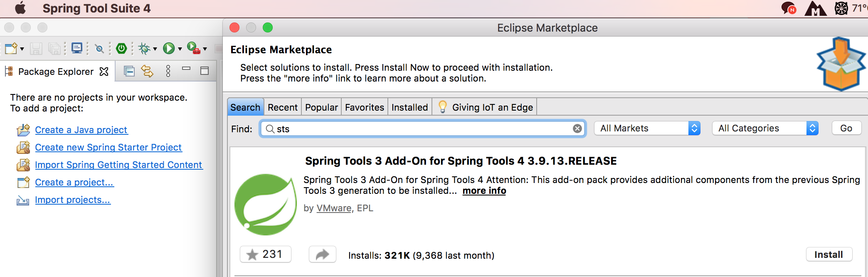The width and height of the screenshot is (868, 277).
Task: Expand the Run dropdown arrow
Action: [x=180, y=49]
